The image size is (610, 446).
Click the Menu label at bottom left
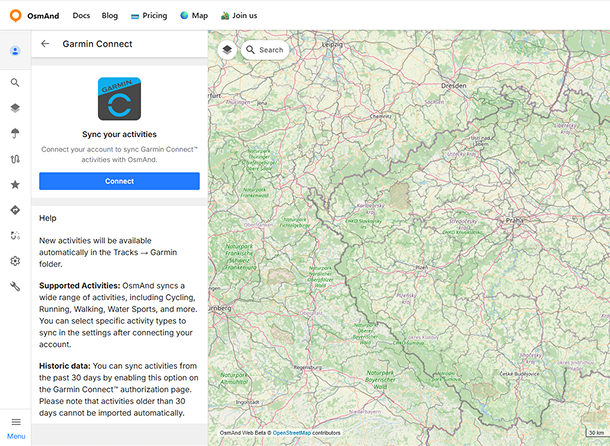(x=16, y=436)
